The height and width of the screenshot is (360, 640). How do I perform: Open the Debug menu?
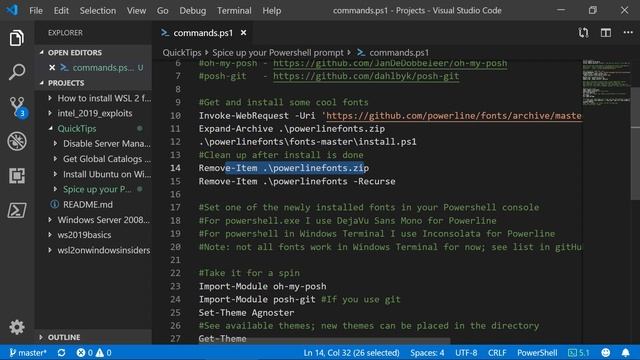click(x=193, y=11)
